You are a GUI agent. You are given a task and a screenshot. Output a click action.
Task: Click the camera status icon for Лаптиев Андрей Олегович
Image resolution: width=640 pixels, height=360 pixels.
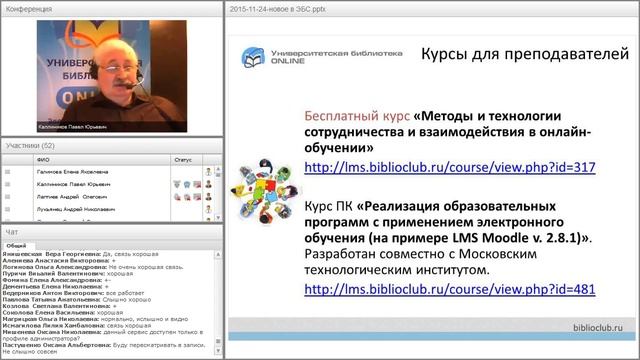(x=197, y=197)
